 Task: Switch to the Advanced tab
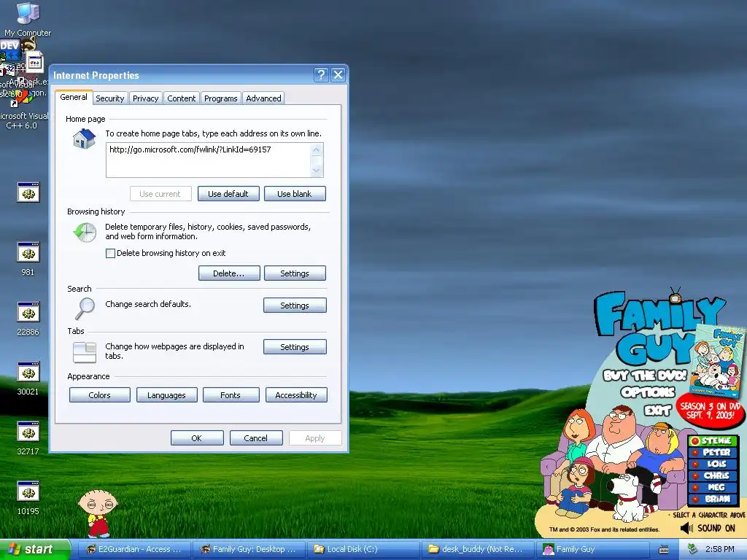point(263,98)
